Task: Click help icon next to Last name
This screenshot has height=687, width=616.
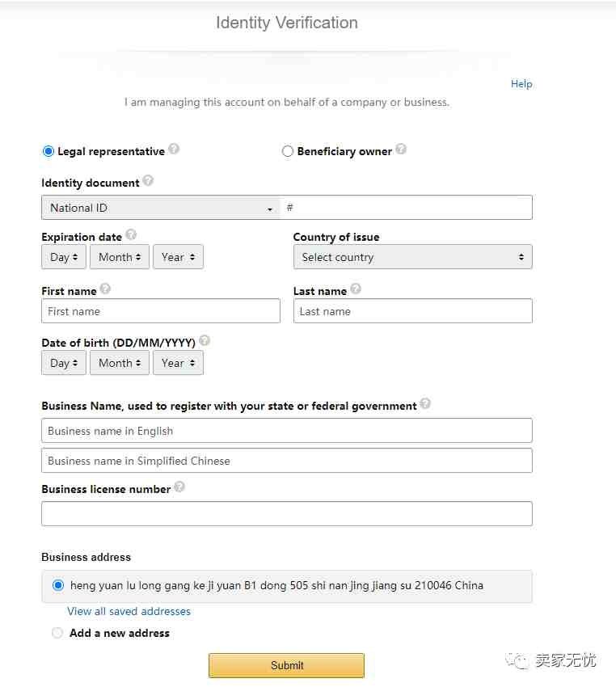Action: 356,289
